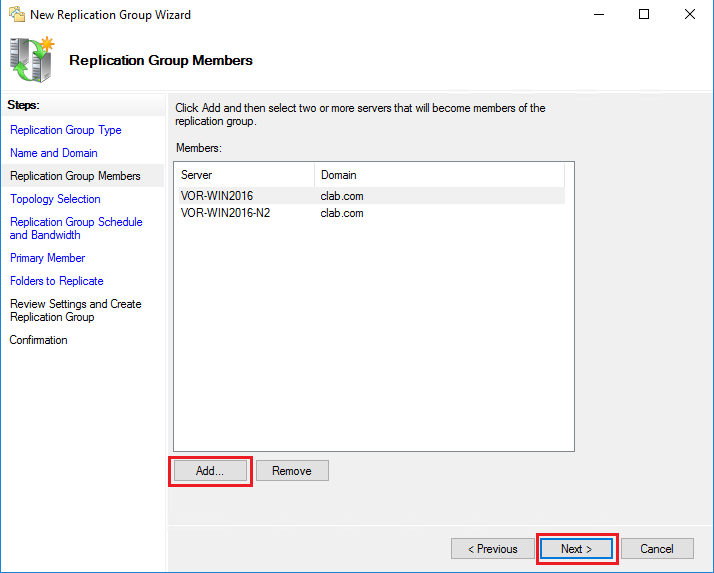Image resolution: width=714 pixels, height=573 pixels.
Task: Click the Replication Group Members header icon
Action: 32,60
